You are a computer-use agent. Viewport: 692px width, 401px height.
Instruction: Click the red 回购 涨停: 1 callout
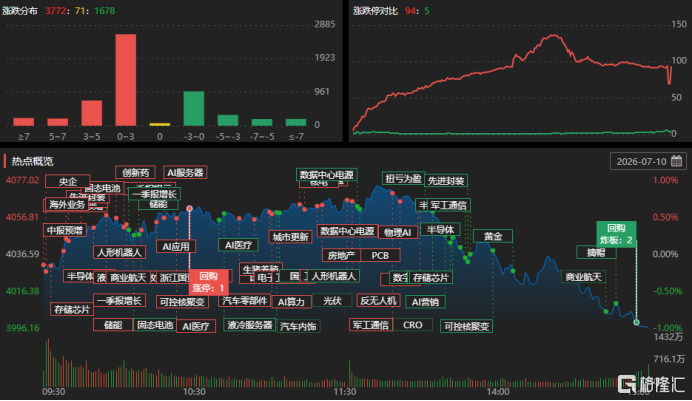[x=208, y=282]
